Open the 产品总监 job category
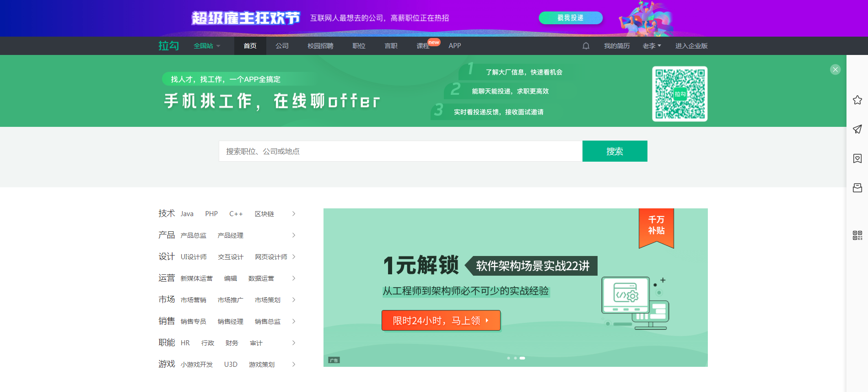The image size is (868, 392). point(193,235)
